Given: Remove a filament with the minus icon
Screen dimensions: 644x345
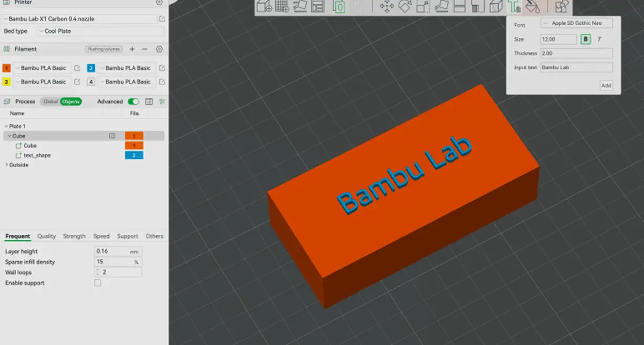Looking at the screenshot, I should click(x=145, y=49).
